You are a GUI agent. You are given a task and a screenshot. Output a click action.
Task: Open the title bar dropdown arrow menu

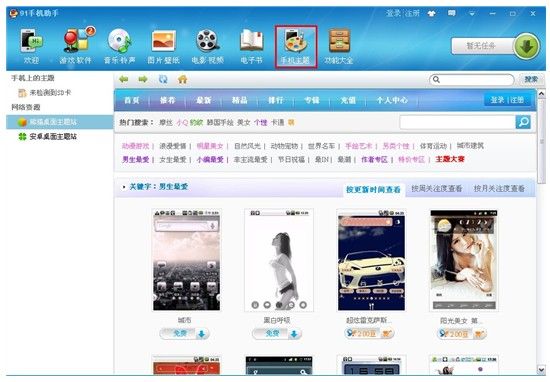(472, 14)
